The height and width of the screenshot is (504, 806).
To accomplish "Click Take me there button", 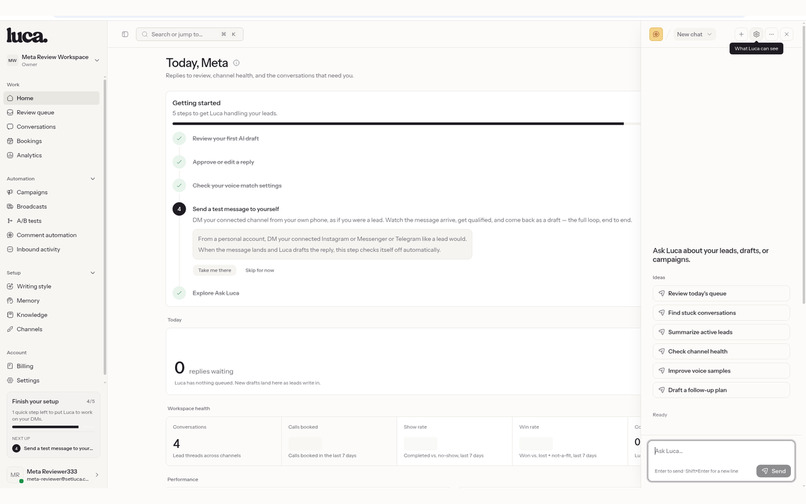I will point(215,270).
